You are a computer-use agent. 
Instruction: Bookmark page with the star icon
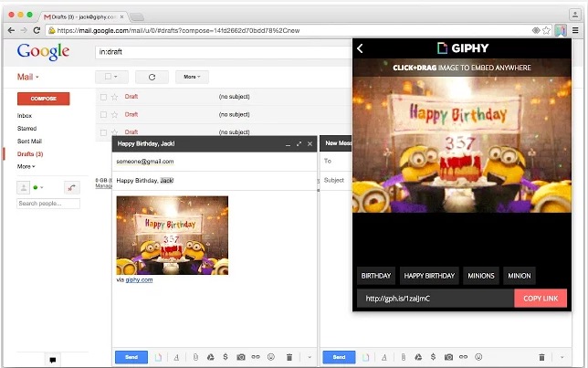pyautogui.click(x=547, y=30)
